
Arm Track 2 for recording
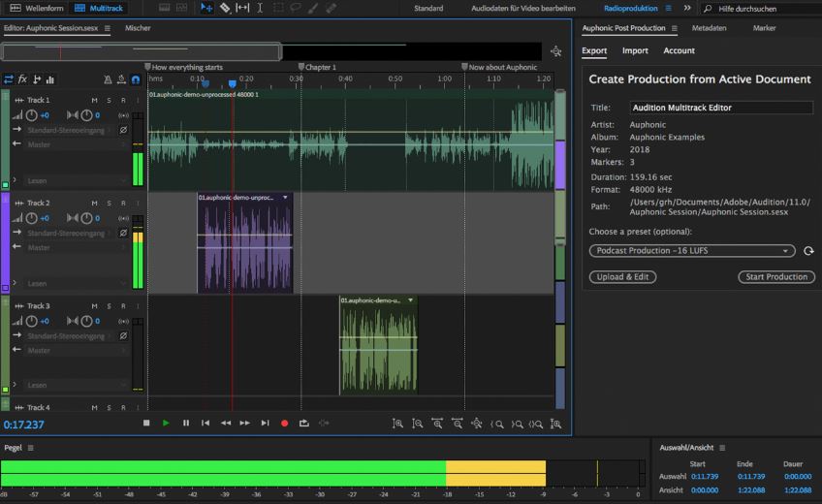coord(123,203)
